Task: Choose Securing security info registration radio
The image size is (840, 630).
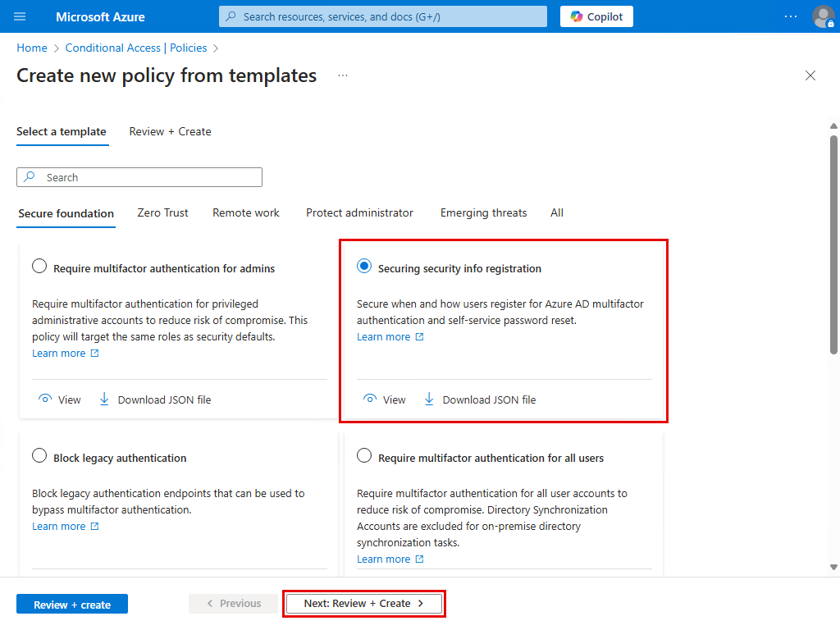Action: [364, 266]
